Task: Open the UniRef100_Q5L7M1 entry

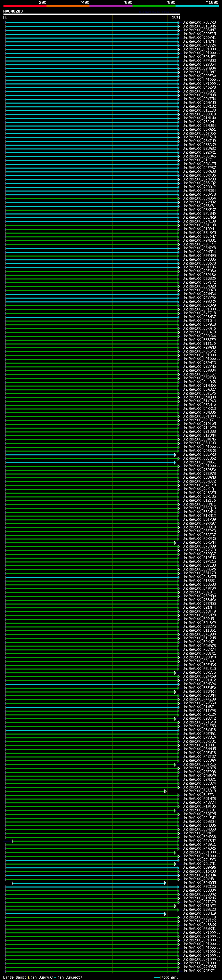Action: click(x=199, y=864)
